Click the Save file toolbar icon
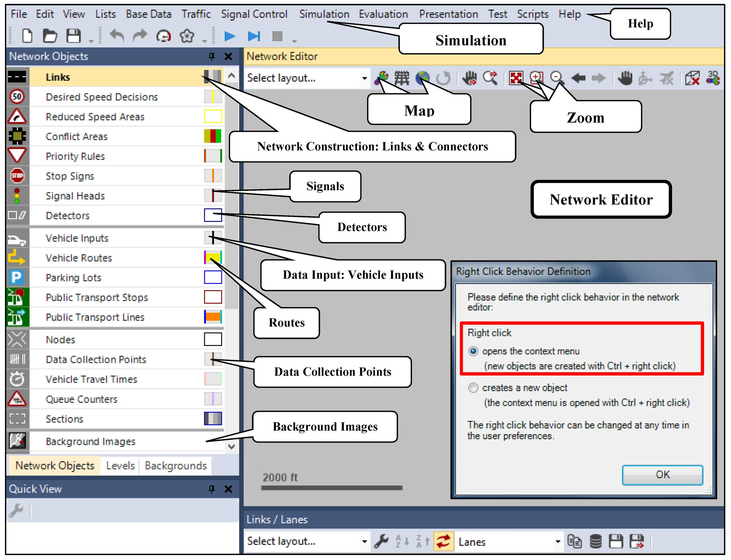 pyautogui.click(x=73, y=36)
